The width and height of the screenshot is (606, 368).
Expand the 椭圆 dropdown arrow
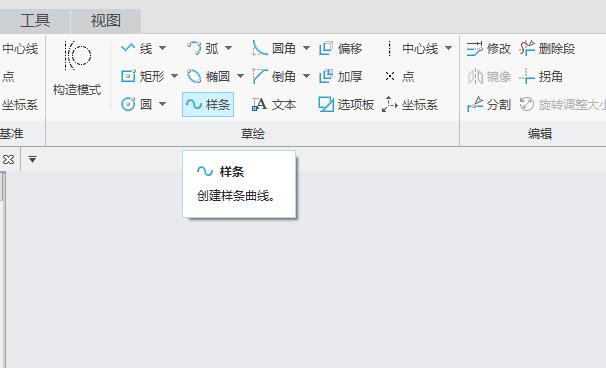240,76
